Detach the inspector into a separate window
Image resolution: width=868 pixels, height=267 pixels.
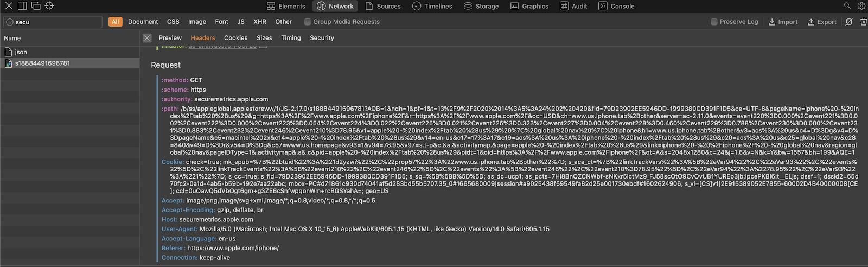point(36,6)
